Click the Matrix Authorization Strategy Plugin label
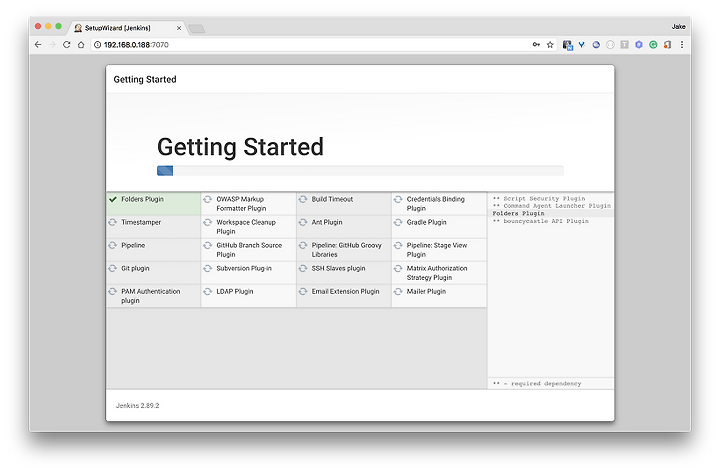720x473 pixels. [x=437, y=273]
